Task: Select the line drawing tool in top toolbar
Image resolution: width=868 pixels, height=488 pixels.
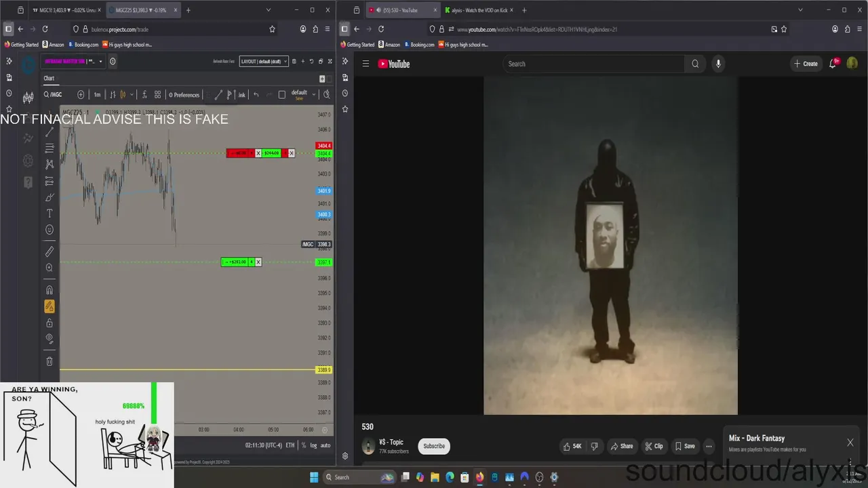Action: point(218,95)
